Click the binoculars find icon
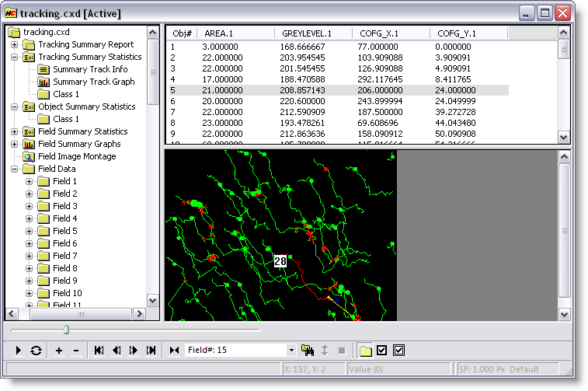Screen dimensions: 588x391 [307, 351]
